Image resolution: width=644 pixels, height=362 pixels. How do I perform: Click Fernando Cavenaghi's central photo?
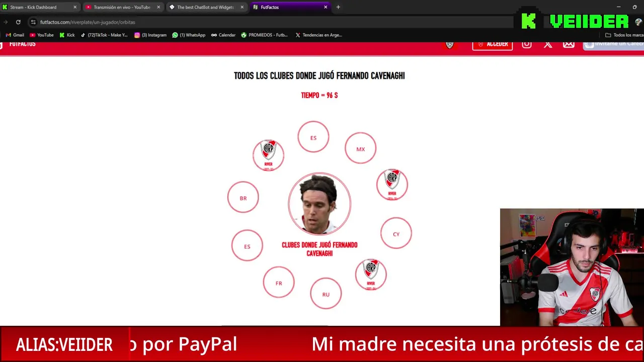(x=319, y=204)
